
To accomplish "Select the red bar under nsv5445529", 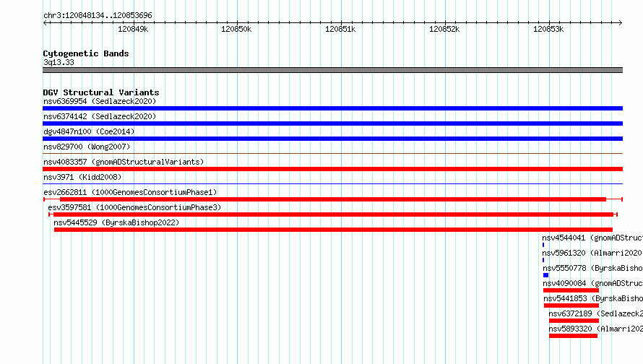I will pyautogui.click(x=333, y=230).
